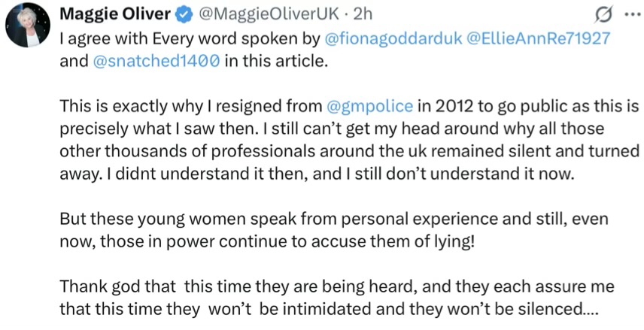Visit the @EllieAnnRe71927 mention
This screenshot has height=330, width=644.
coord(539,38)
